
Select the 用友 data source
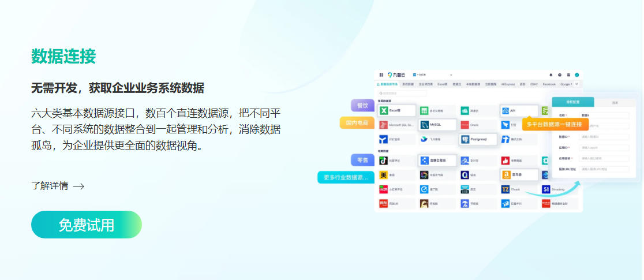pos(397,204)
